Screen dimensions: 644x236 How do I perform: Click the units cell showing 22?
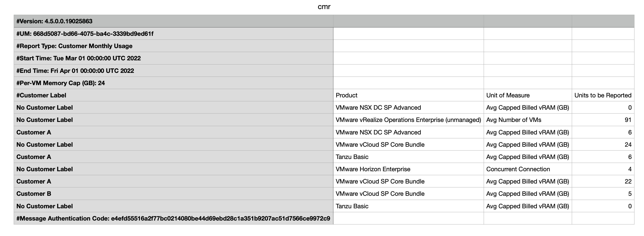coord(628,181)
